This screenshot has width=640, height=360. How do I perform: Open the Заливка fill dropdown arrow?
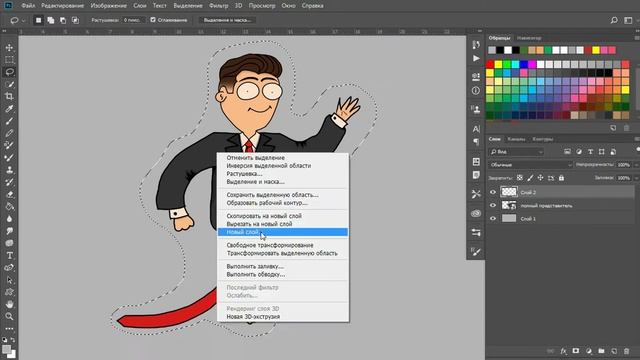[x=636, y=178]
